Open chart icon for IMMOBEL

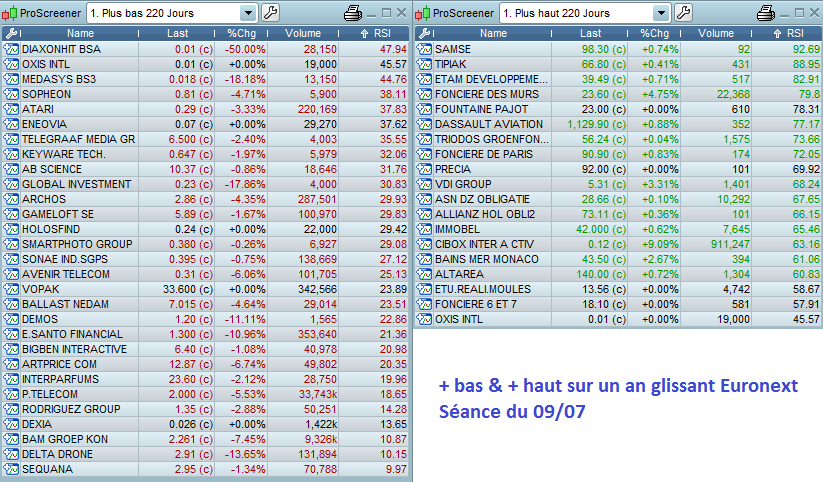pos(424,229)
